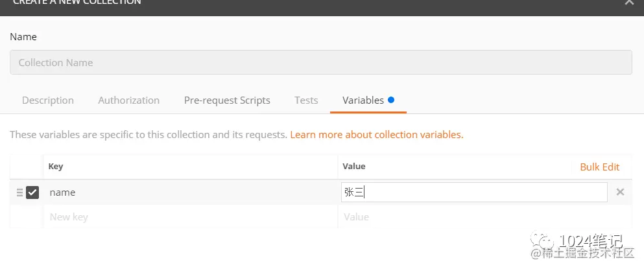
Task: Click the New key placeholder field
Action: [x=188, y=217]
